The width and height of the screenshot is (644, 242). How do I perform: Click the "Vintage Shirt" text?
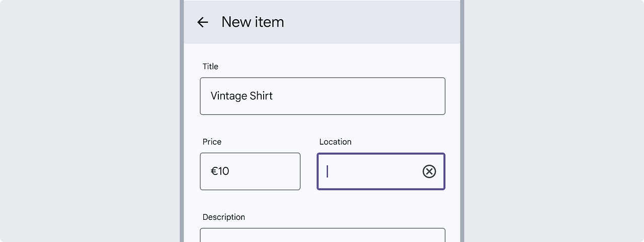tap(242, 96)
